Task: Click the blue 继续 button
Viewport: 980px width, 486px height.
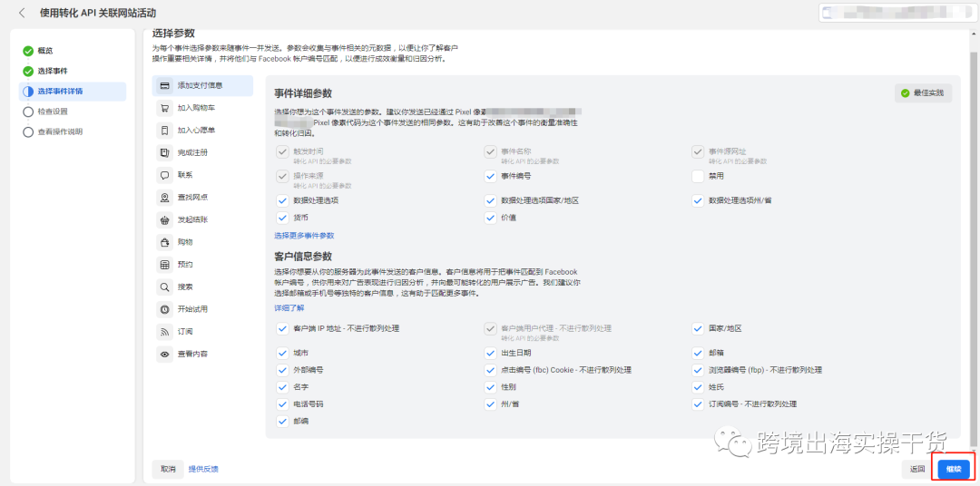Action: (x=954, y=469)
